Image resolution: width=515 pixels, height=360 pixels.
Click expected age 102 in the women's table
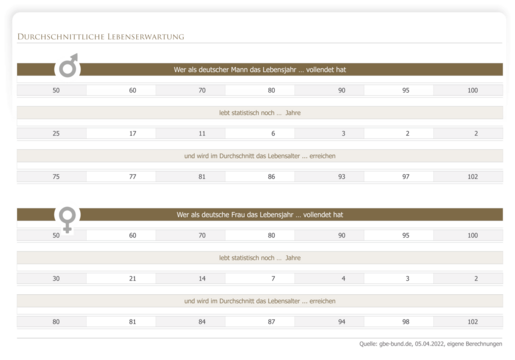coord(473,322)
